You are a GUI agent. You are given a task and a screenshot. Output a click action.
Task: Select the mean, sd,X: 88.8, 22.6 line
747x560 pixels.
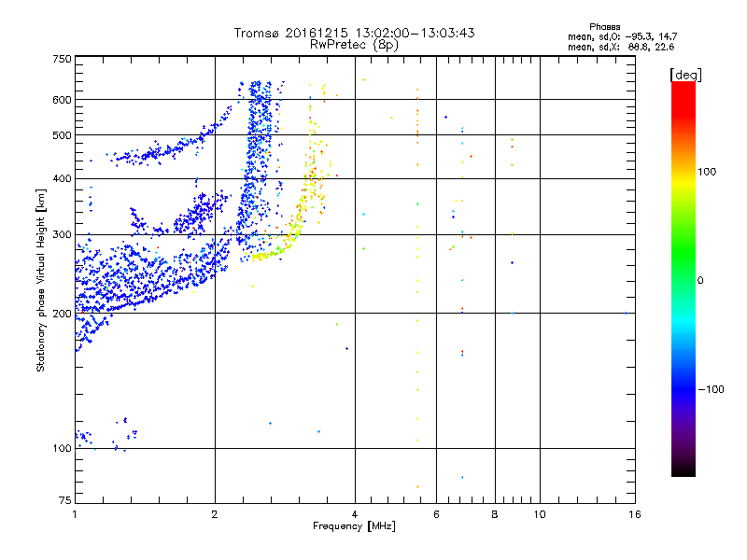coord(621,47)
